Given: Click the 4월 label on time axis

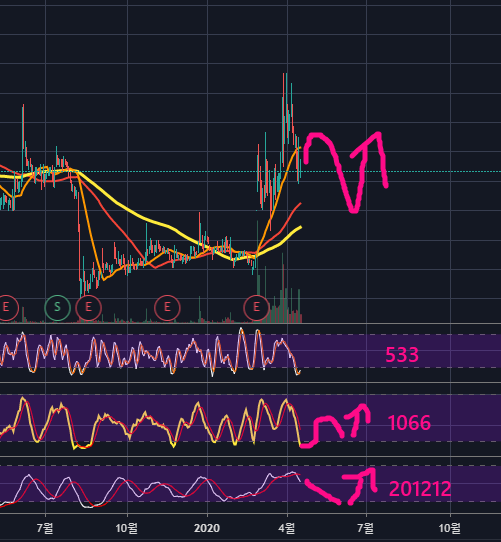Looking at the screenshot, I should 287,528.
